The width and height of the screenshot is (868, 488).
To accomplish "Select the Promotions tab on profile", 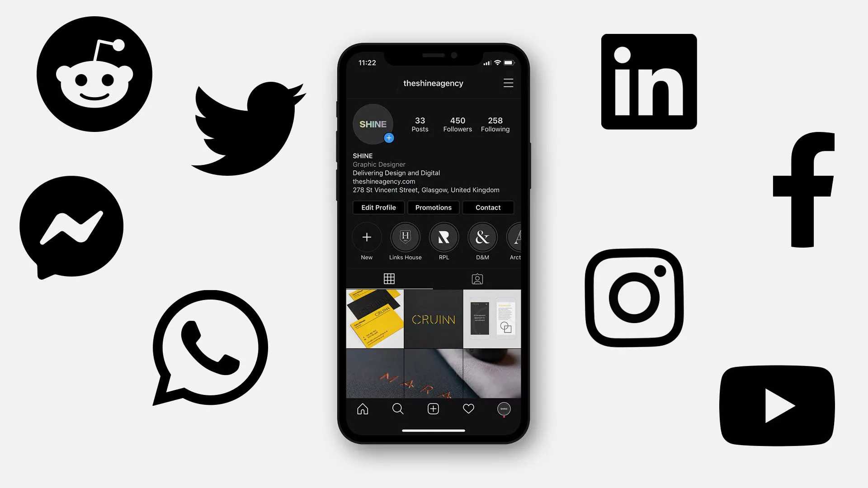I will pyautogui.click(x=434, y=207).
